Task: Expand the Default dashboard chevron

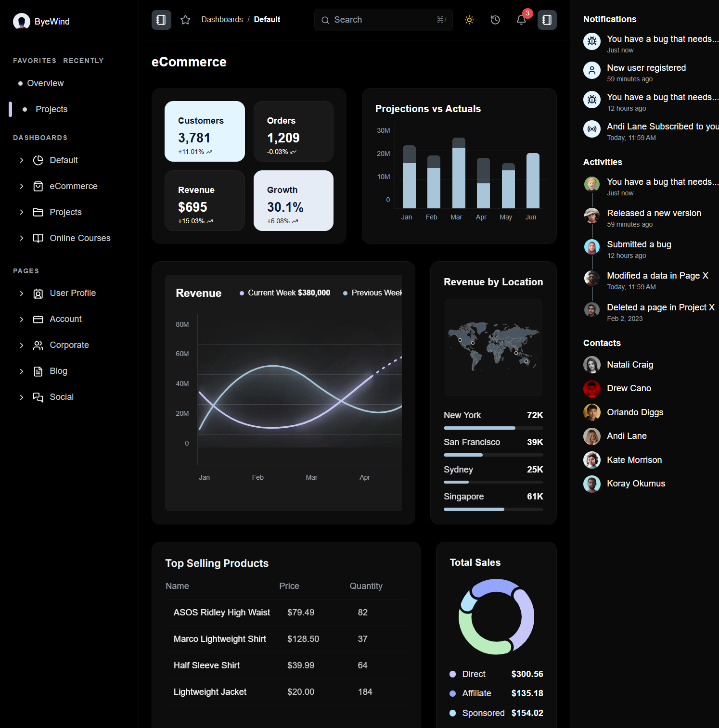Action: coord(22,160)
